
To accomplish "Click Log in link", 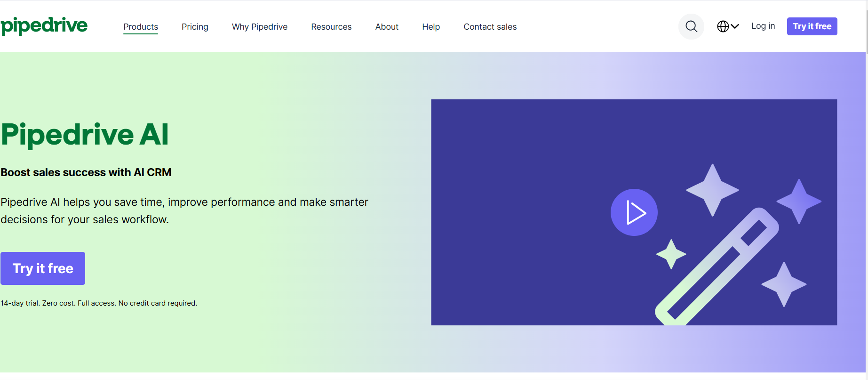I will 763,26.
